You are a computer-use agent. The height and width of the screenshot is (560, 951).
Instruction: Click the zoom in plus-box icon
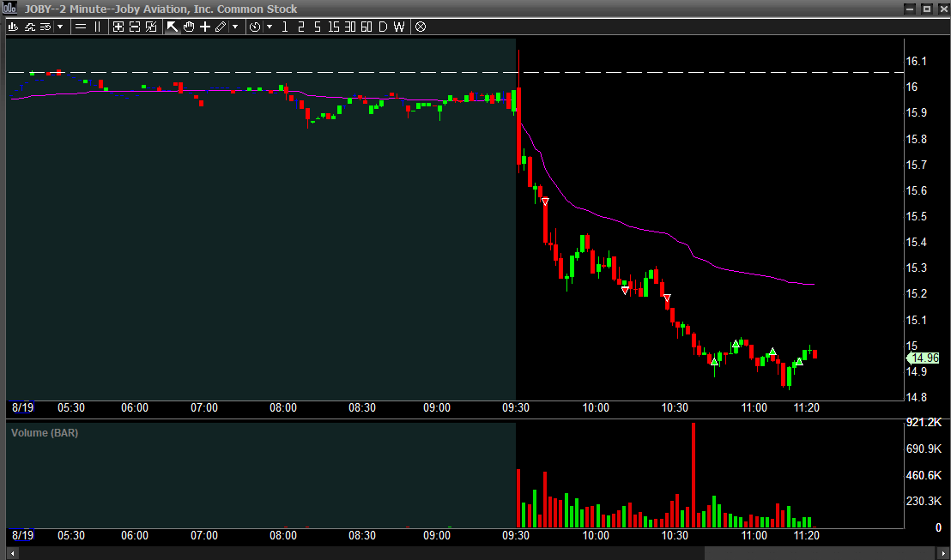118,27
